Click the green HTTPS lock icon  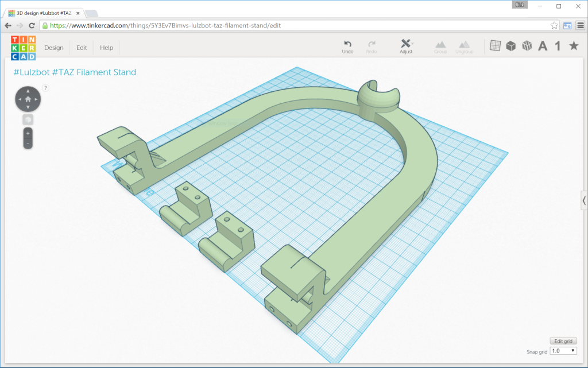click(x=45, y=25)
